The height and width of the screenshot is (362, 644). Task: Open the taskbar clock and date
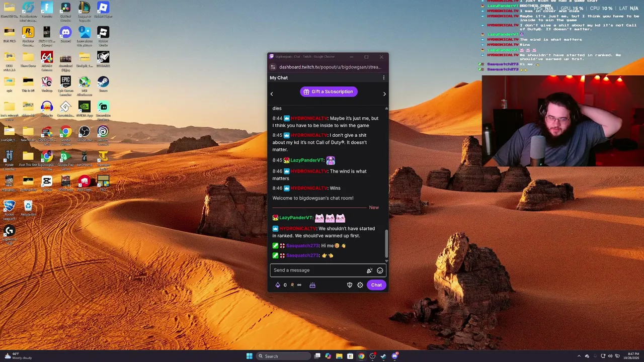(x=631, y=356)
